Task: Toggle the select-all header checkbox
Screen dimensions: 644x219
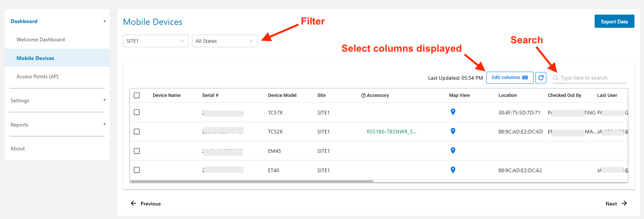Action: point(137,95)
